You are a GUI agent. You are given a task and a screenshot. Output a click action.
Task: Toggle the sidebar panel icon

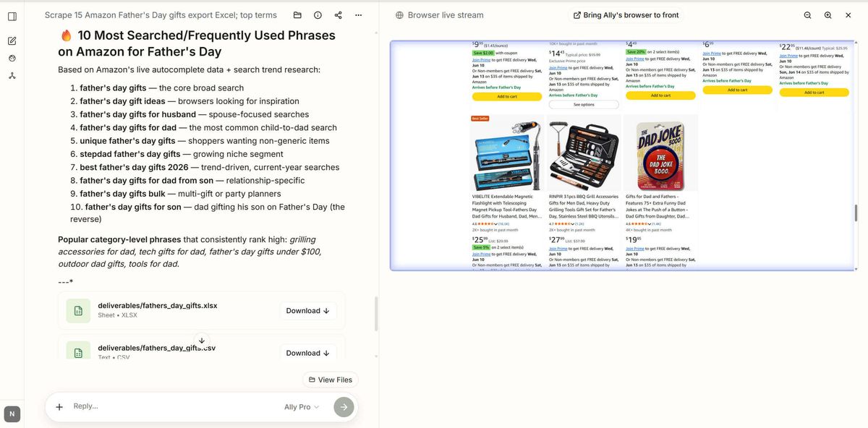coord(12,16)
